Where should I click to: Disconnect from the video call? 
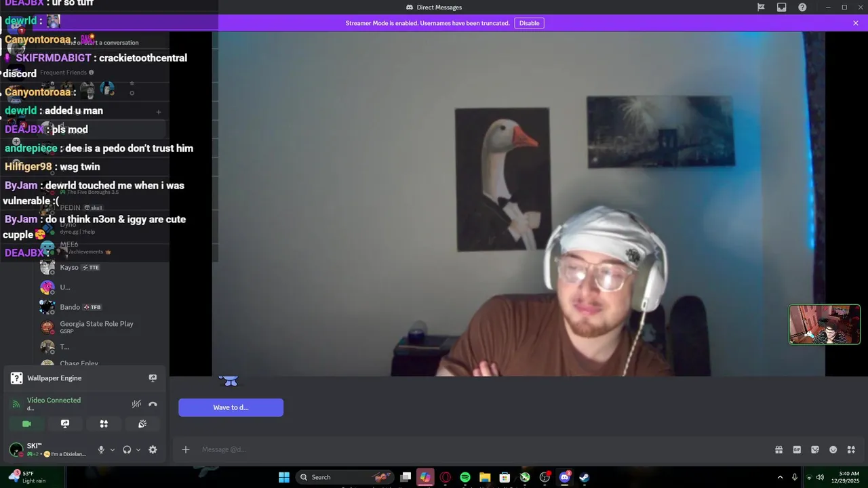[x=153, y=404]
